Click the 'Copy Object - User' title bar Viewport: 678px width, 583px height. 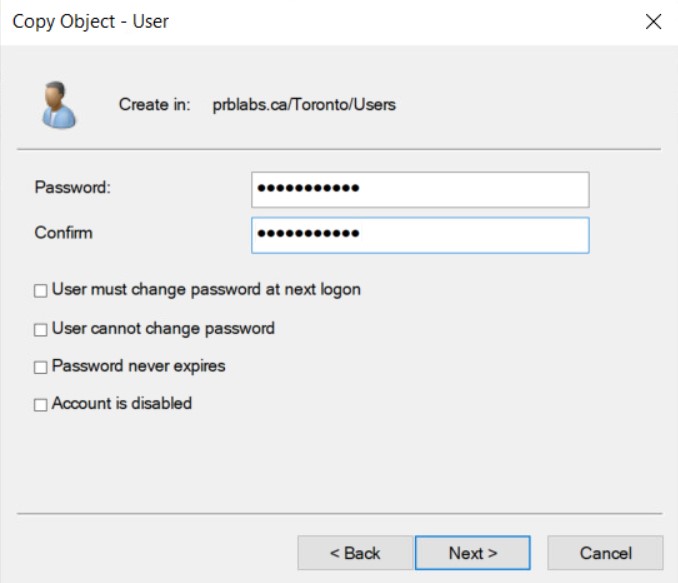pos(90,22)
